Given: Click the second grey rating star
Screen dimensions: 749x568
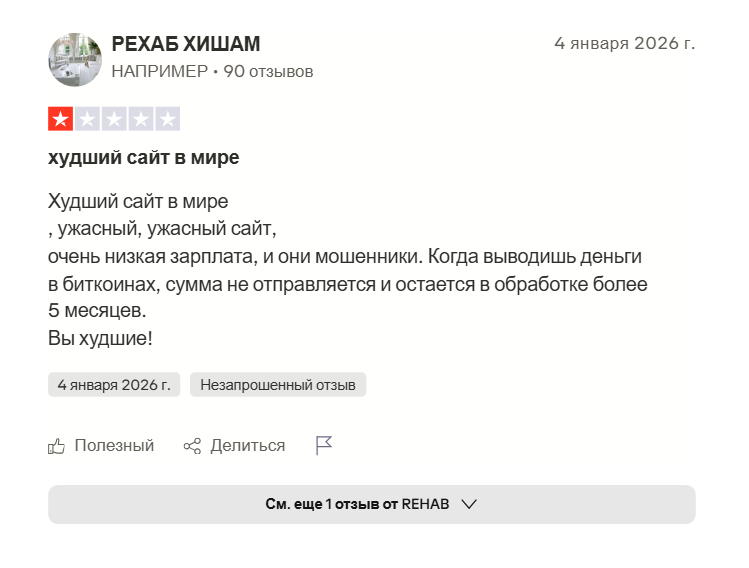Looking at the screenshot, I should click(x=88, y=120).
